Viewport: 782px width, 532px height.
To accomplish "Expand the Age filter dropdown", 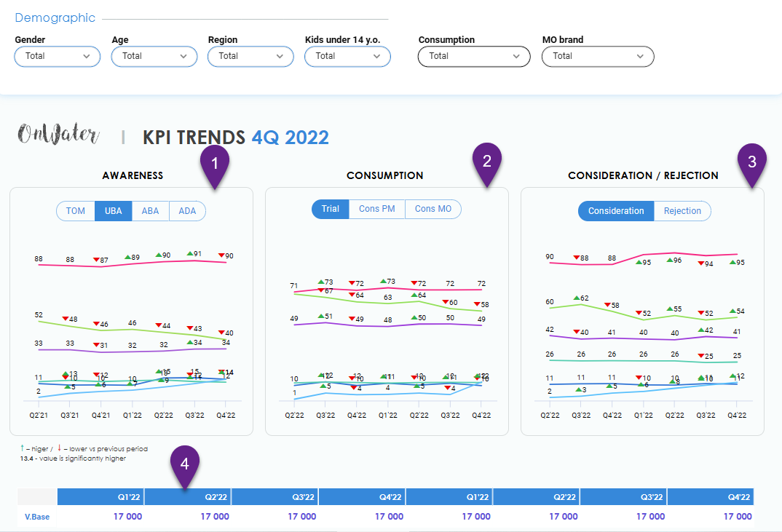I will (x=154, y=56).
